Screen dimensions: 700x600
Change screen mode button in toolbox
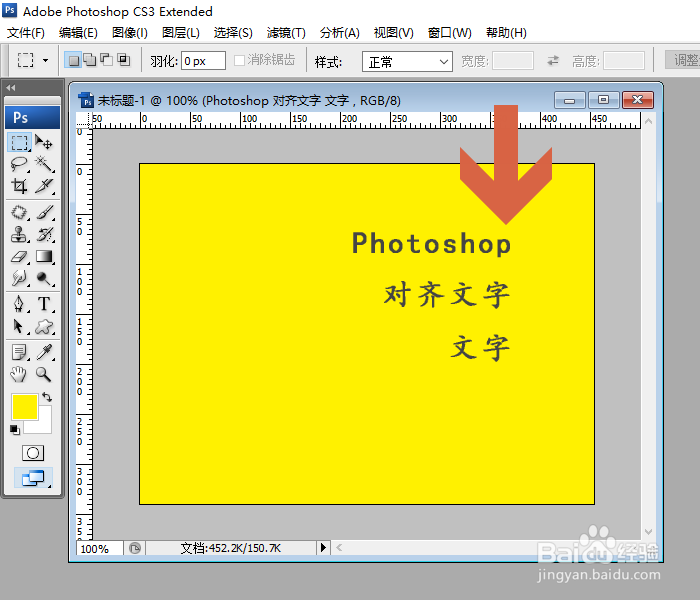click(33, 478)
